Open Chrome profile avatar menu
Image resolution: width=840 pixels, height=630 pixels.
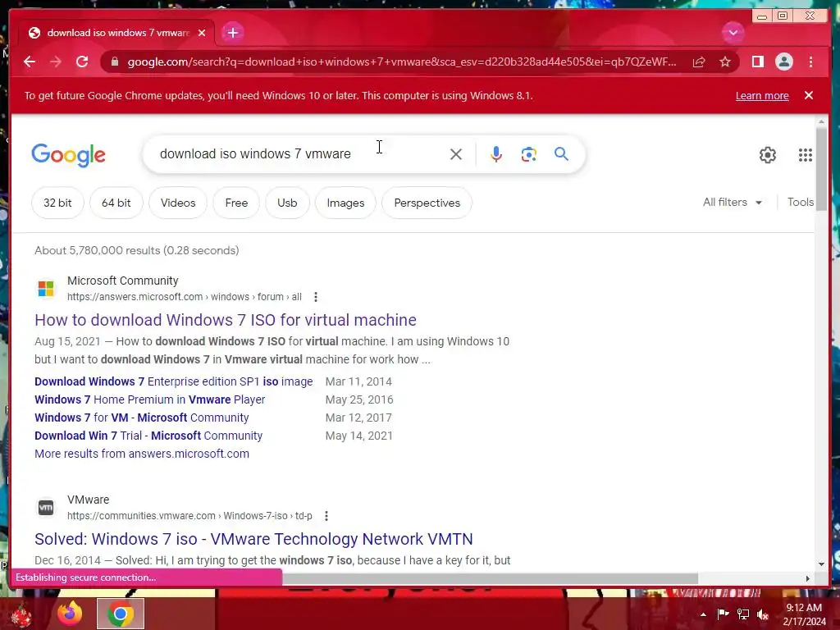coord(783,62)
